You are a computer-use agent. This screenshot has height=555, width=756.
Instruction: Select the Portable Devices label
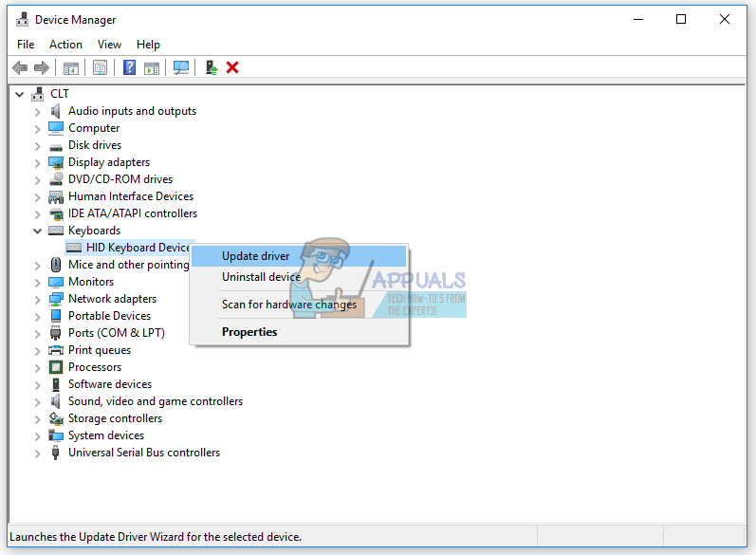click(x=109, y=316)
